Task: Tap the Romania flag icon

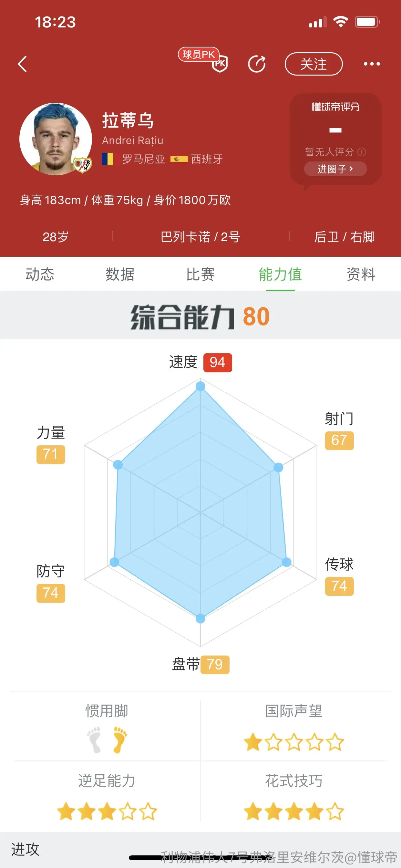Action: (x=108, y=159)
